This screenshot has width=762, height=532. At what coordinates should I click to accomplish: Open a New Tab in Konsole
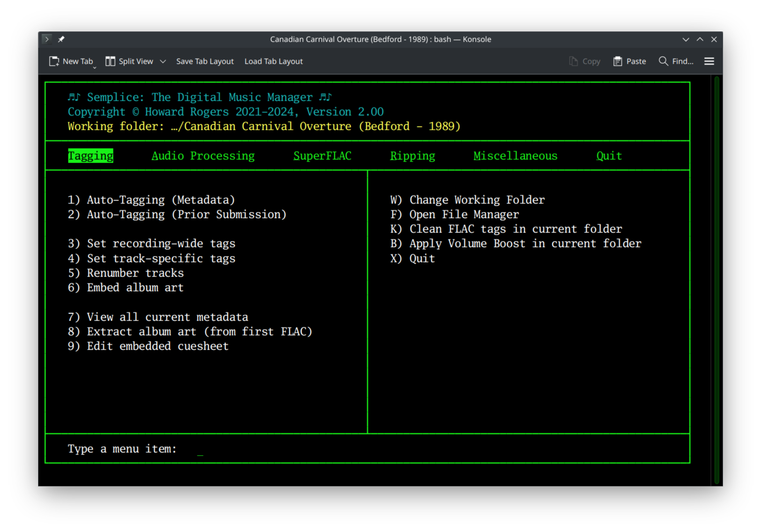pyautogui.click(x=71, y=61)
